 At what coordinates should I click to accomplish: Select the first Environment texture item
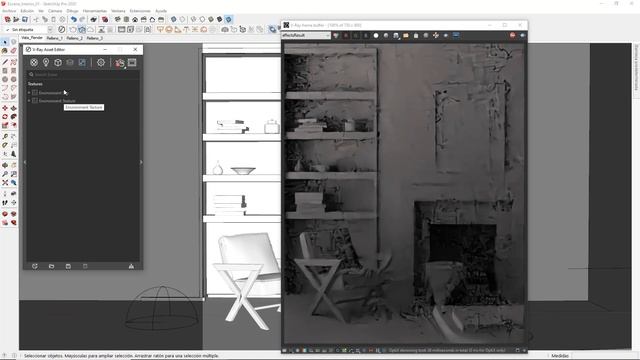coord(50,93)
